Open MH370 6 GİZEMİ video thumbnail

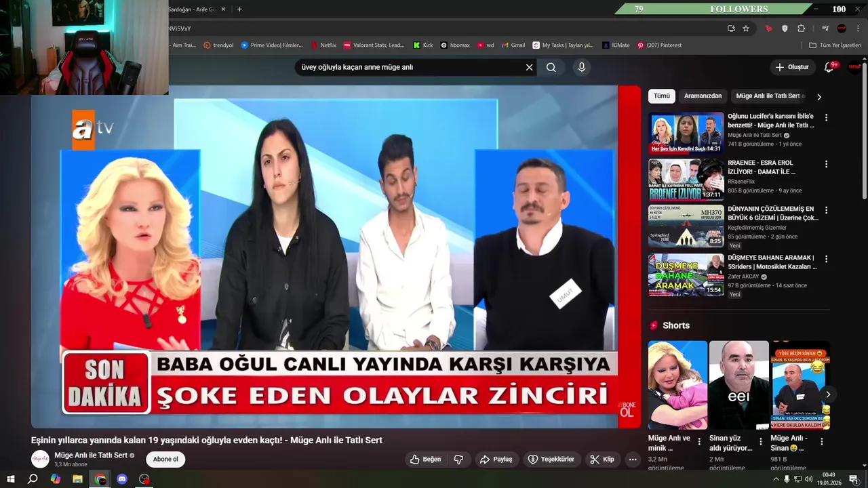point(686,226)
